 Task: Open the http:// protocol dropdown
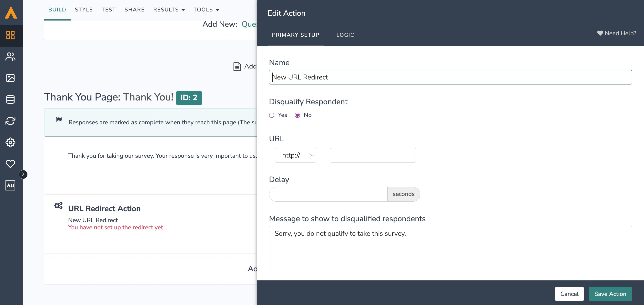pyautogui.click(x=296, y=155)
